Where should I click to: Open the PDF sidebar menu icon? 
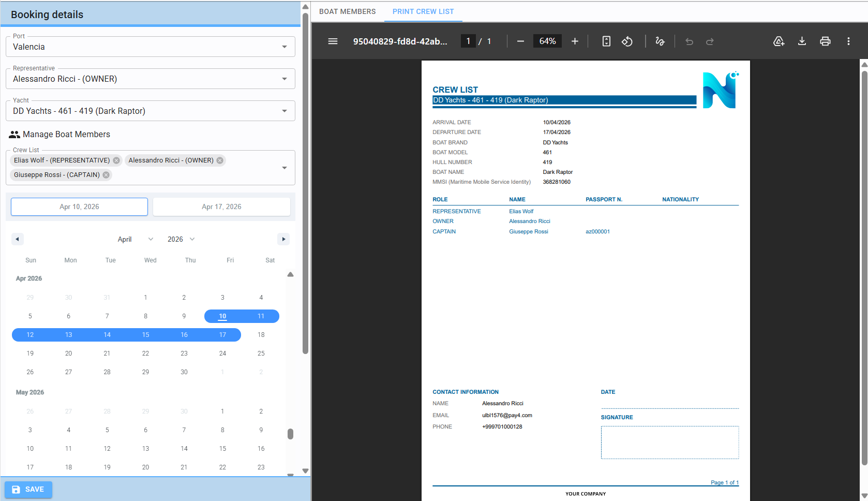point(333,41)
